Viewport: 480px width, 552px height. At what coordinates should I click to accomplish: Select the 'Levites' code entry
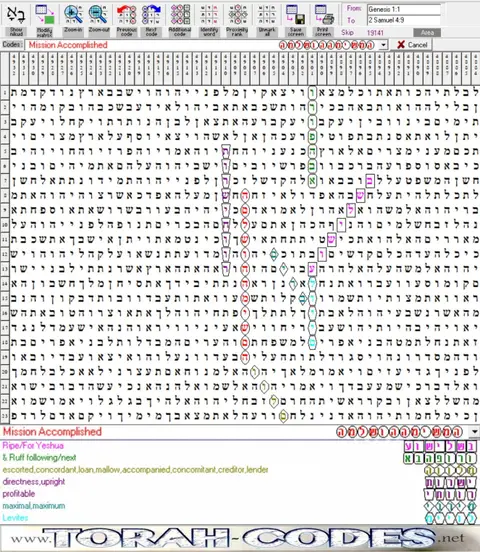15,518
